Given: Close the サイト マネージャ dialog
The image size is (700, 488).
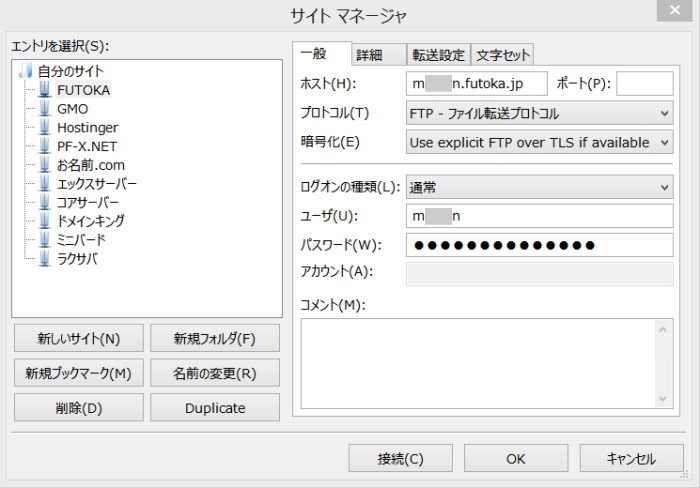Looking at the screenshot, I should [x=675, y=10].
